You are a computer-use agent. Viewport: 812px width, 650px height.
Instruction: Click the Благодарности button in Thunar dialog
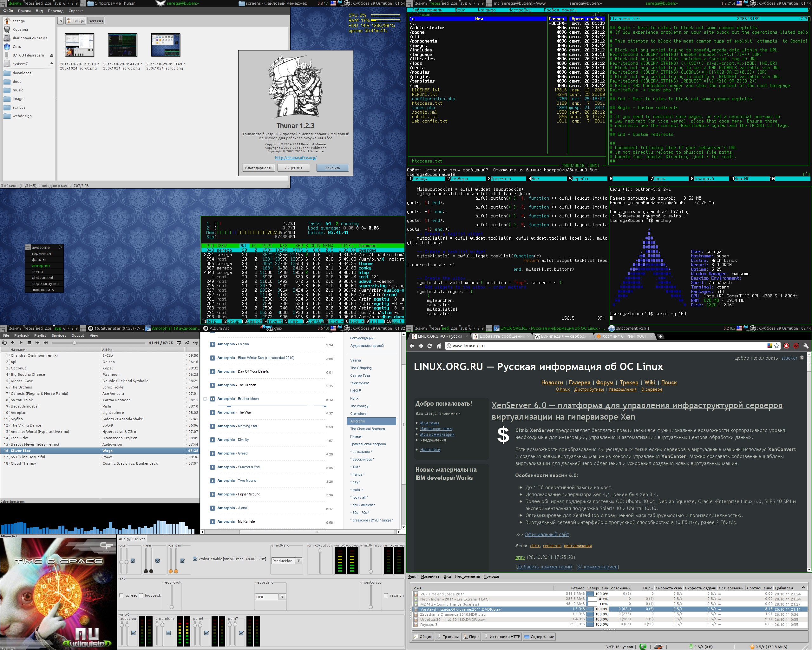(259, 168)
